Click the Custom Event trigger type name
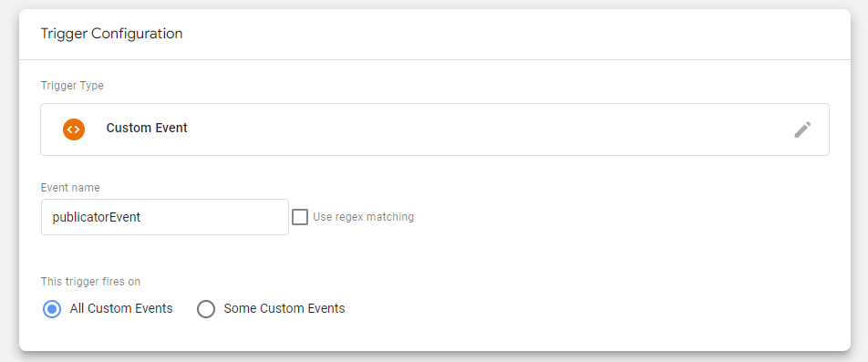The width and height of the screenshot is (868, 362). pos(147,129)
